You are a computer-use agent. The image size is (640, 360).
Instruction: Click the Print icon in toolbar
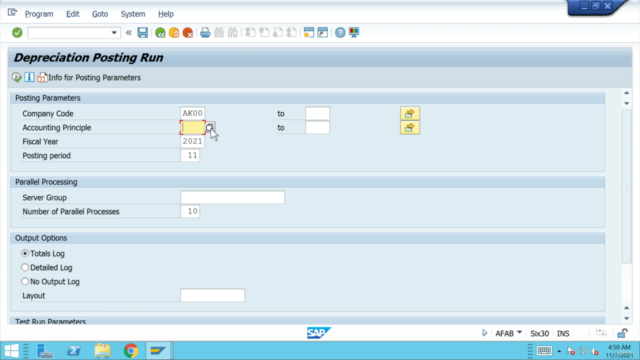(205, 33)
